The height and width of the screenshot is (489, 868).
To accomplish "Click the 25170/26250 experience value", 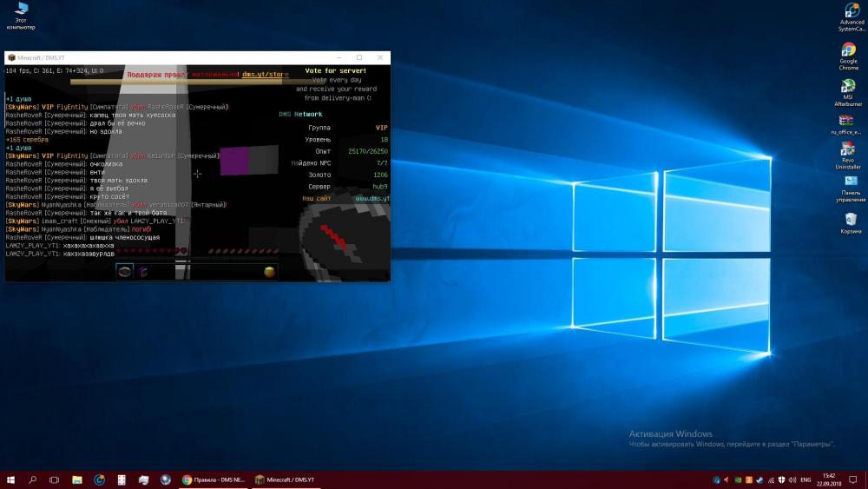I will coord(367,151).
